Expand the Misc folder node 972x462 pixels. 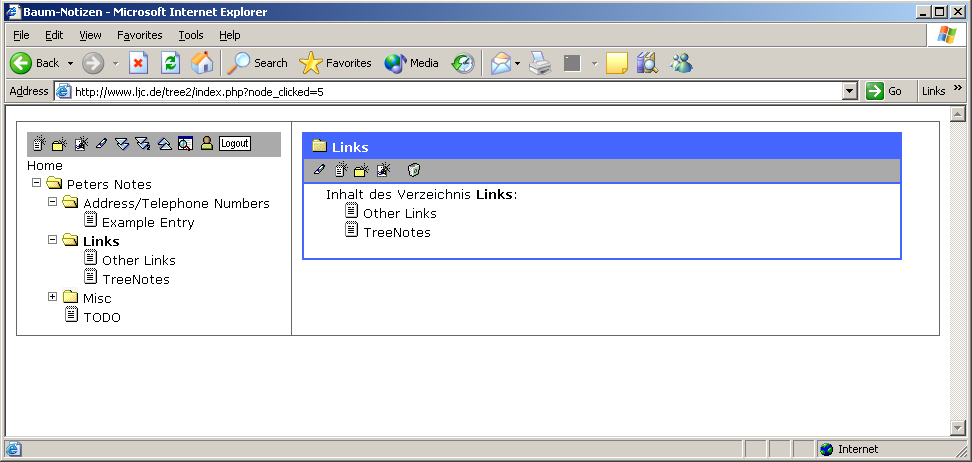point(53,296)
